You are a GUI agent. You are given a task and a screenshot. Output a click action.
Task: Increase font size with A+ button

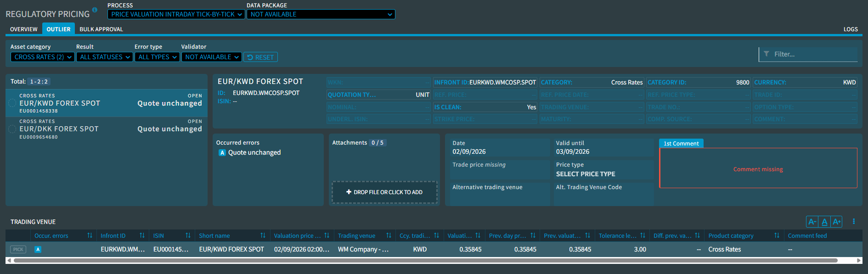837,222
